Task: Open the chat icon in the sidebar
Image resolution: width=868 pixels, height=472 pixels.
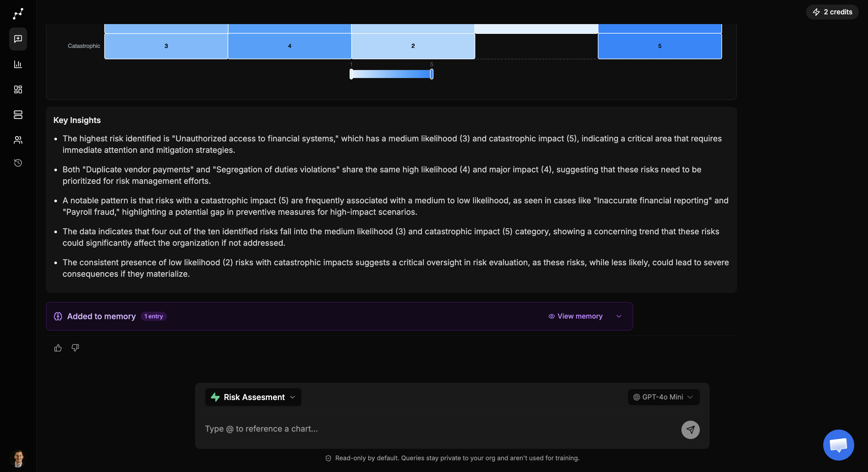Action: [18, 39]
